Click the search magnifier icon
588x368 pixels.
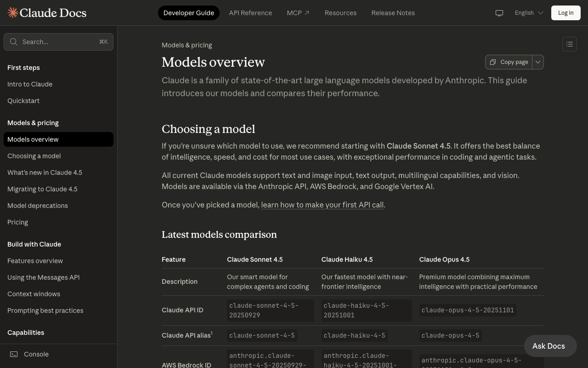[x=14, y=42]
